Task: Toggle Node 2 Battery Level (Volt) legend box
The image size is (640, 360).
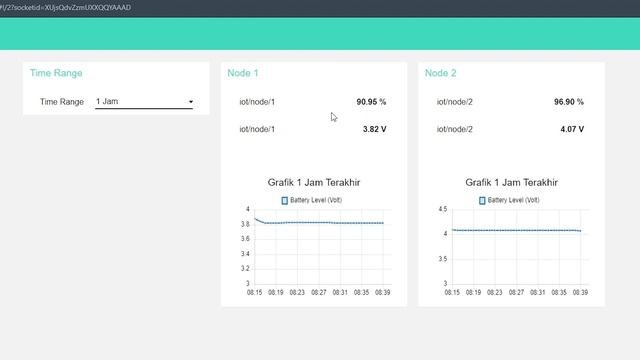Action: pyautogui.click(x=482, y=200)
